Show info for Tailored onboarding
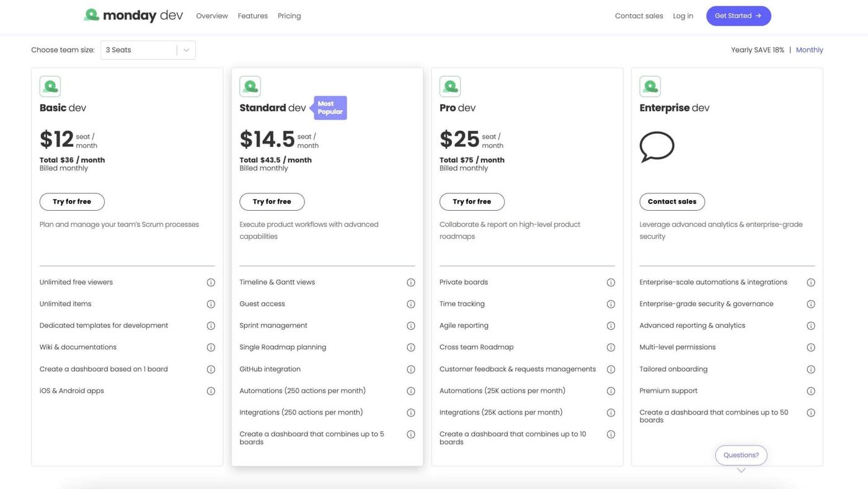 click(810, 369)
